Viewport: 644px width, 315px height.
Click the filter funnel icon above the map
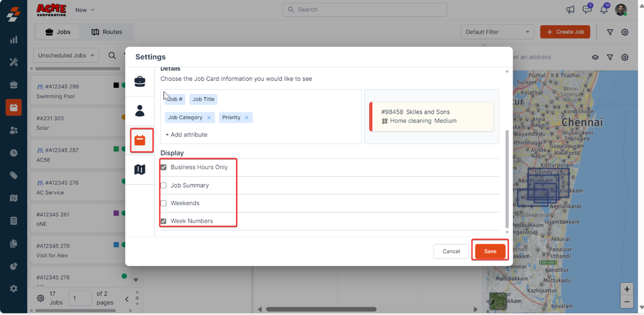(x=610, y=57)
